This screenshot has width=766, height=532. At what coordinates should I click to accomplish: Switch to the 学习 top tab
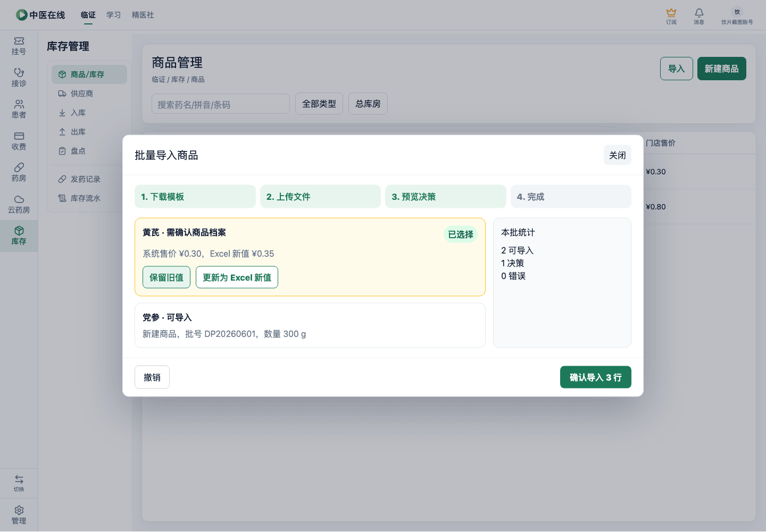113,15
